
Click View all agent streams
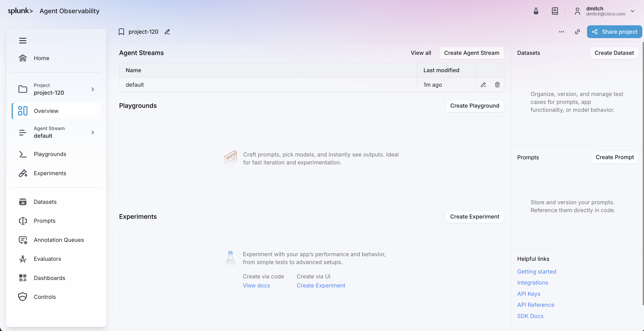click(x=421, y=53)
